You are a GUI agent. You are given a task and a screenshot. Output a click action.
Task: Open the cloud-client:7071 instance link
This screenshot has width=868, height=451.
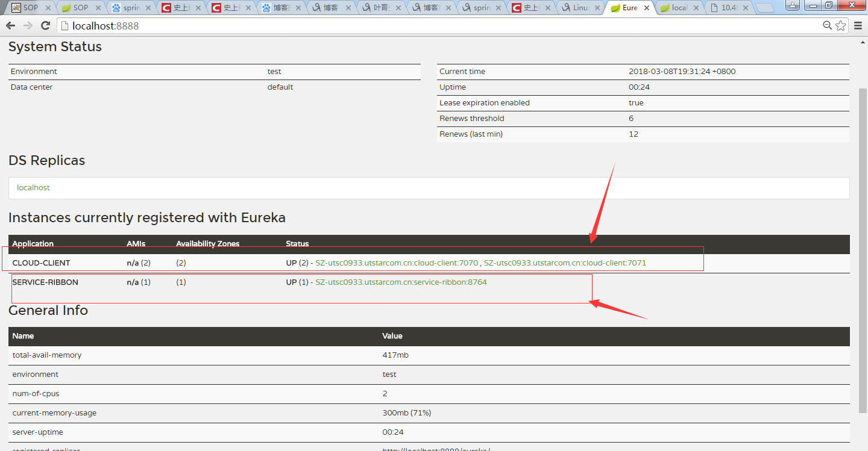tap(565, 263)
